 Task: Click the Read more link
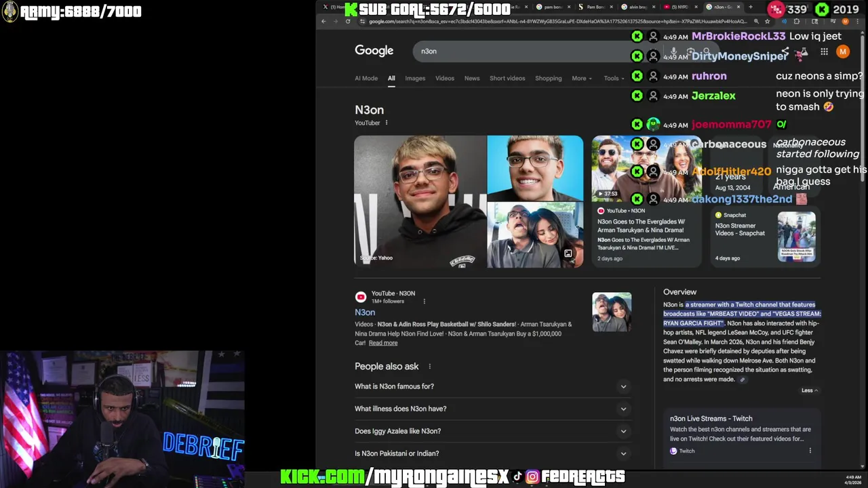pyautogui.click(x=383, y=343)
